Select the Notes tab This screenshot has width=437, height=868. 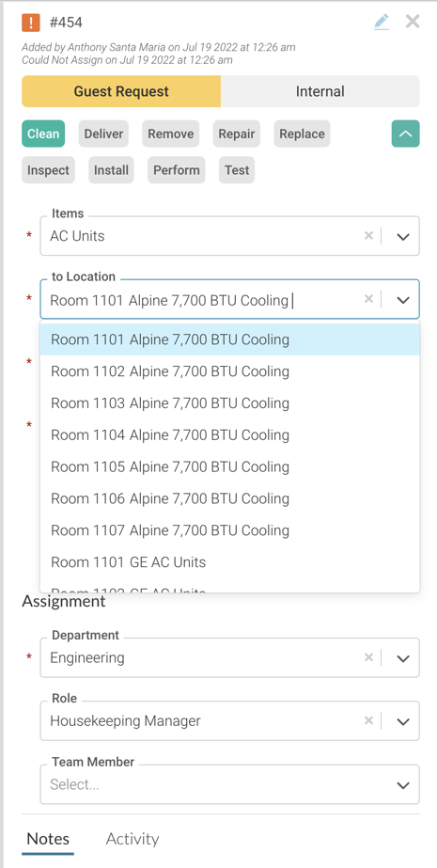coord(48,839)
